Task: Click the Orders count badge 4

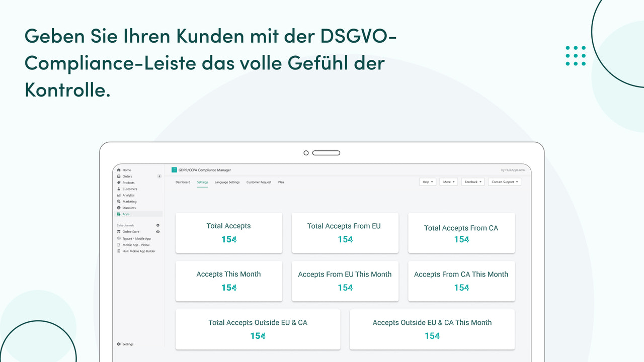Action: click(159, 176)
